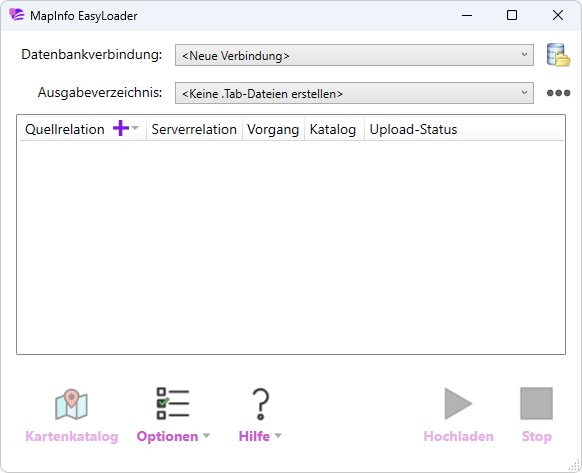The width and height of the screenshot is (582, 473).
Task: Click the Serverrelation column header
Action: pos(194,129)
